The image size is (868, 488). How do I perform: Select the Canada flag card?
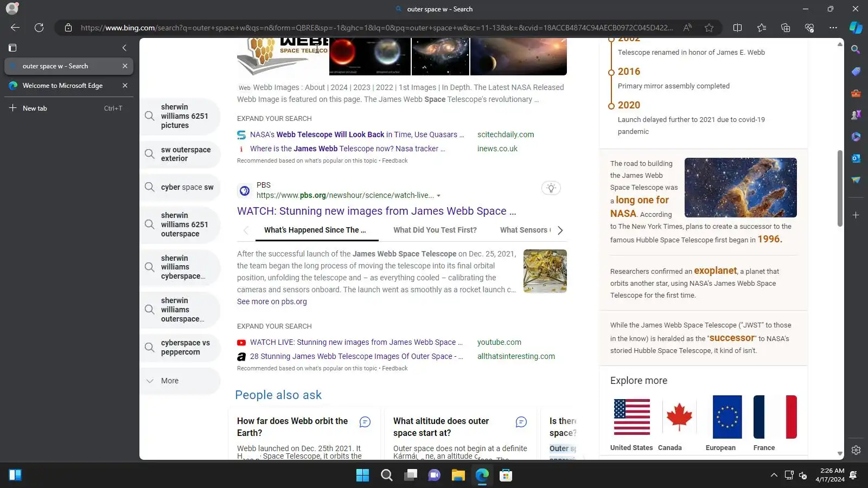678,423
